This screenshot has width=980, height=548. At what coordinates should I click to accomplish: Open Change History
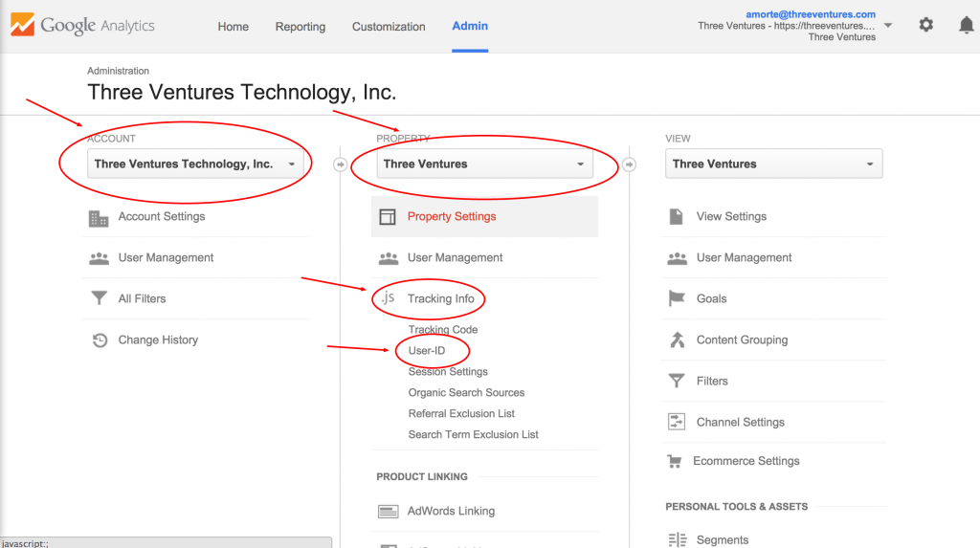(x=158, y=340)
